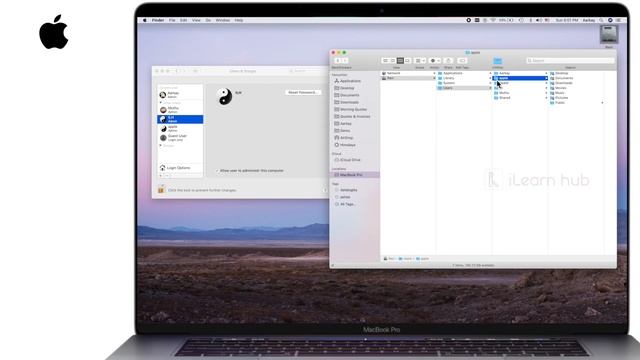This screenshot has width=640, height=360.
Task: Select the Ravi disk in the first Finder column
Action: 408,78
